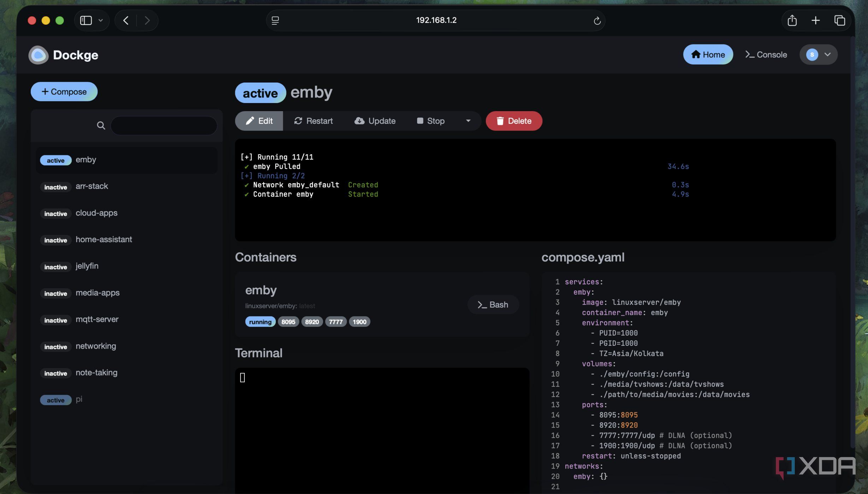Click the 1900 port badge
Screen dimensions: 868x494
359,322
